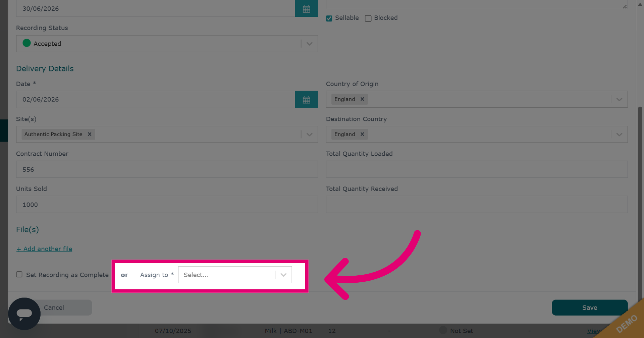Open calendar picker for Delivery Date field
Image resolution: width=644 pixels, height=338 pixels.
(306, 100)
